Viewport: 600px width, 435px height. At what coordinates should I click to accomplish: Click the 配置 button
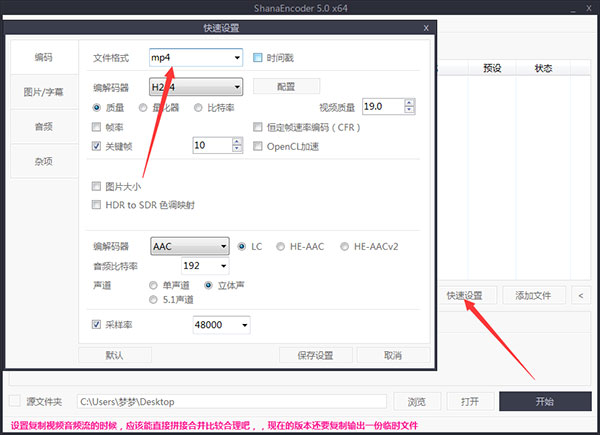pos(286,86)
